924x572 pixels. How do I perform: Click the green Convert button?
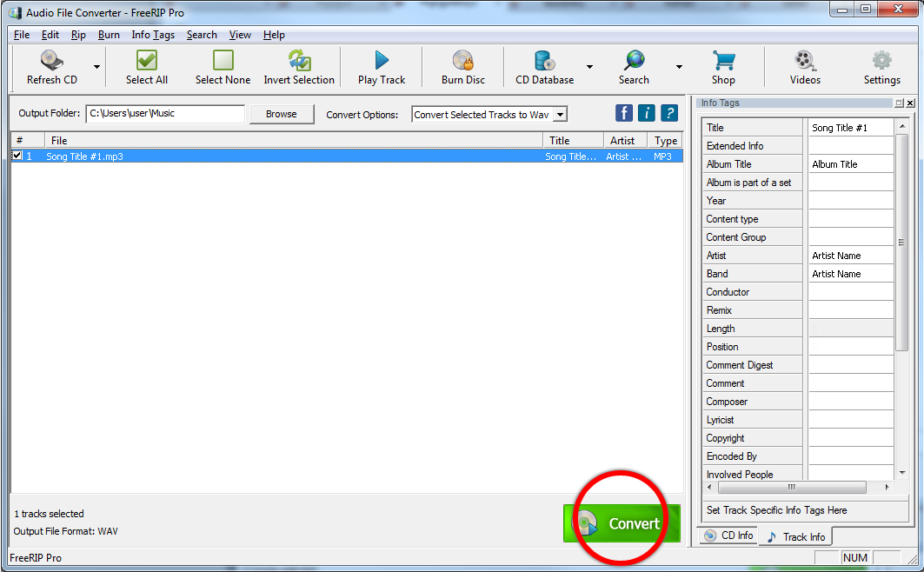tap(622, 523)
